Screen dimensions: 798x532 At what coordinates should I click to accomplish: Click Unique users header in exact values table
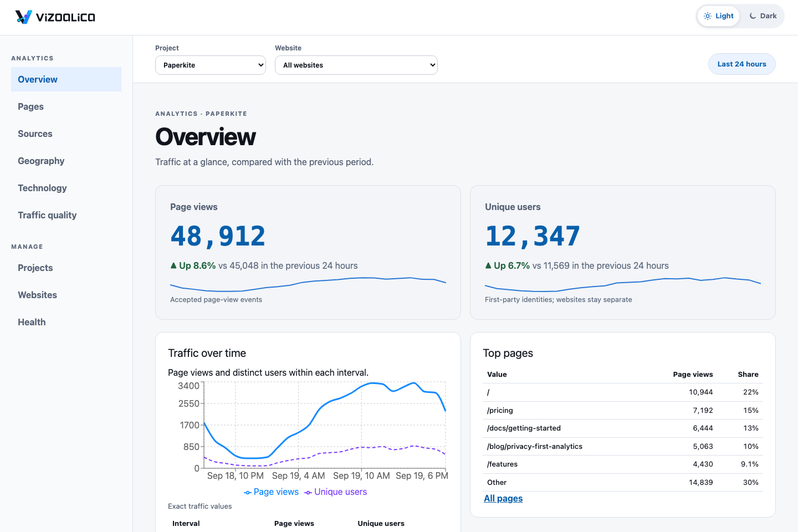coord(381,523)
